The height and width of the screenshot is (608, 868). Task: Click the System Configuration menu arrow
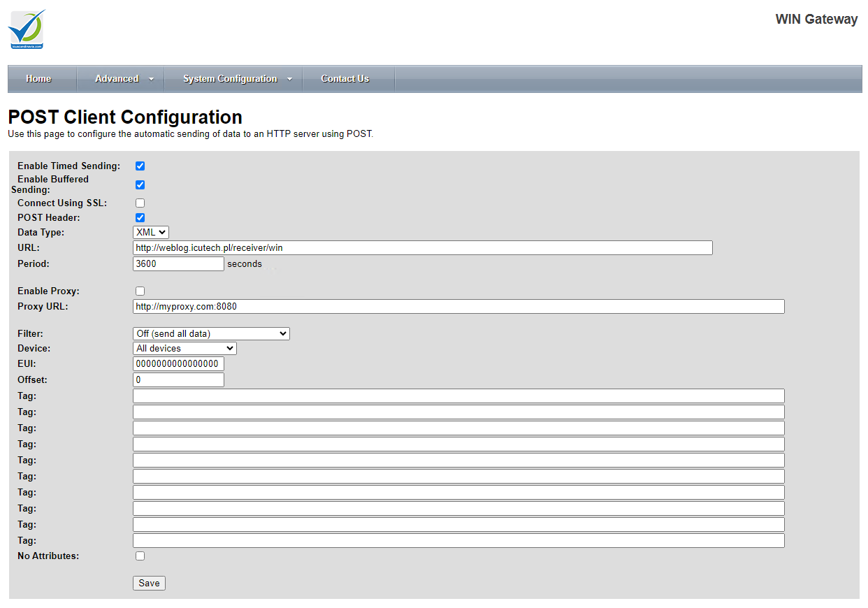click(289, 79)
